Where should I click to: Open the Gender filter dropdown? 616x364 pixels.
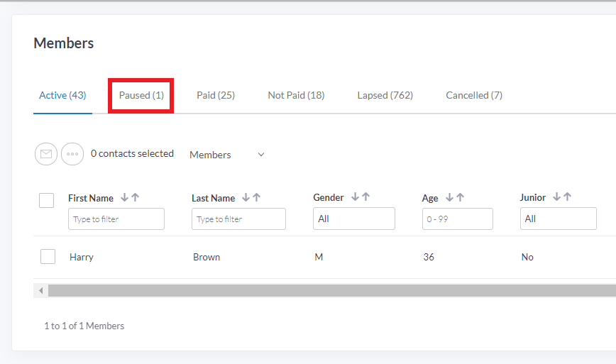[353, 219]
